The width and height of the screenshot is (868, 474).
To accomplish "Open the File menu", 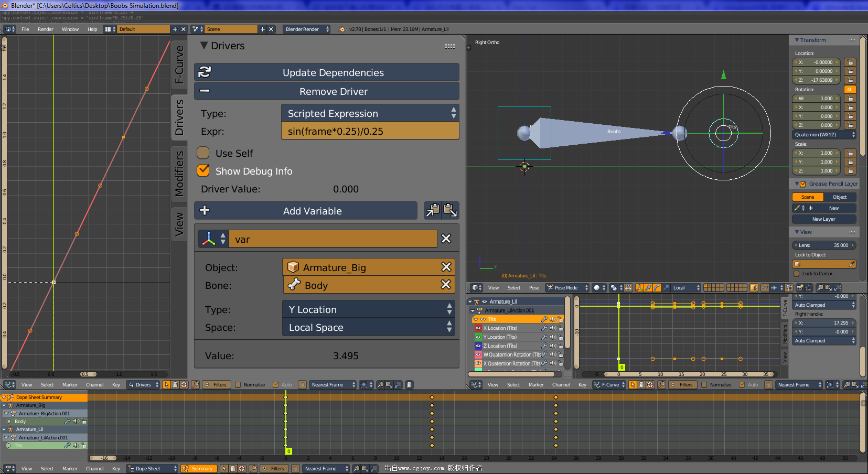I will click(25, 29).
